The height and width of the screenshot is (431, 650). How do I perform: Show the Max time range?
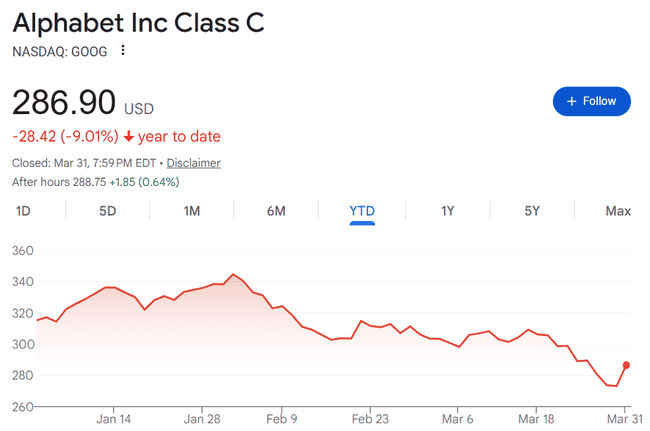tap(617, 211)
